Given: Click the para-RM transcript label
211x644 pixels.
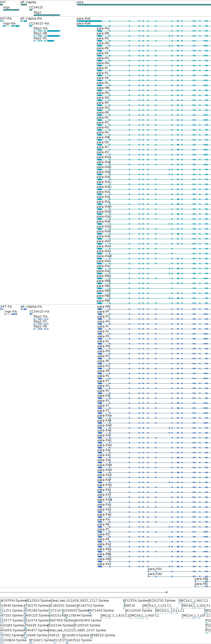Looking at the screenshot, I should point(103,88).
